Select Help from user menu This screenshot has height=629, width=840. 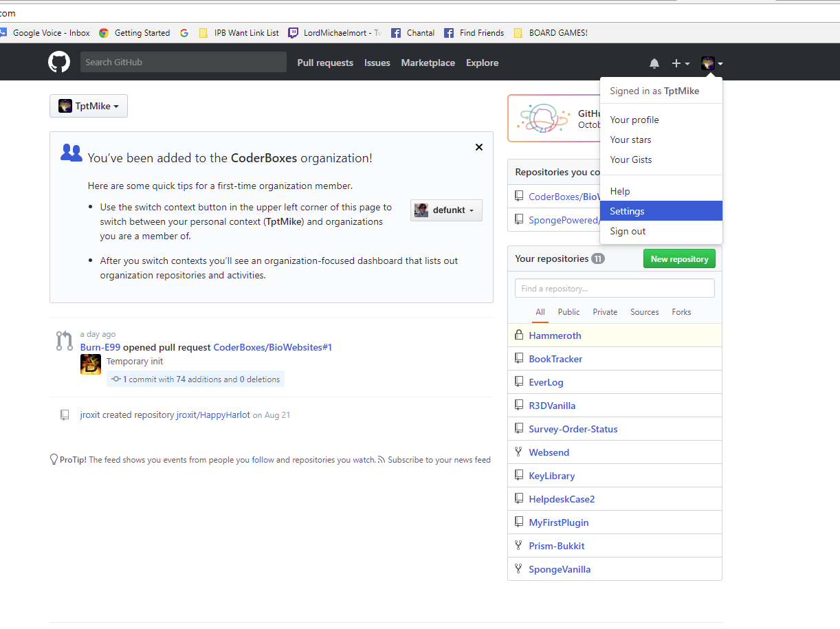click(x=661, y=191)
